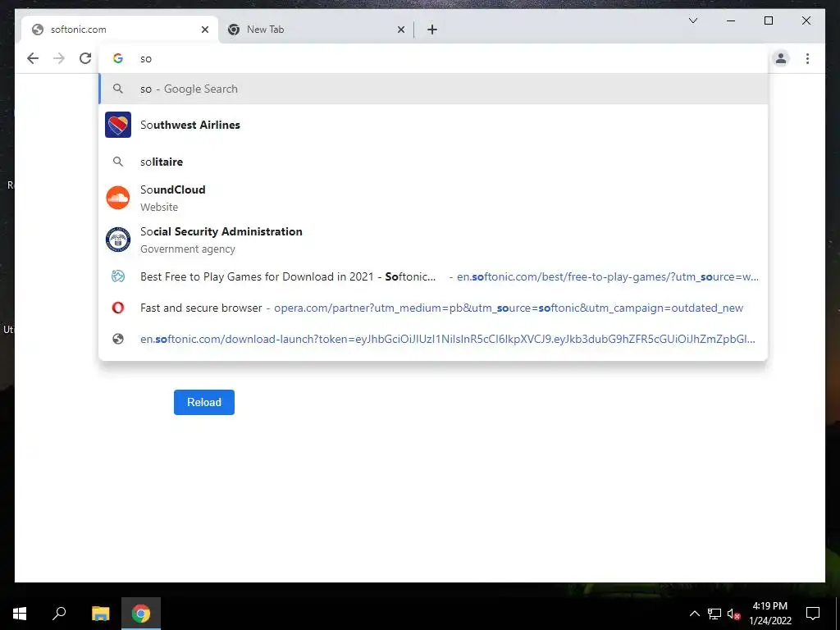Maximize the Chrome window
The width and height of the screenshot is (840, 630).
click(768, 21)
